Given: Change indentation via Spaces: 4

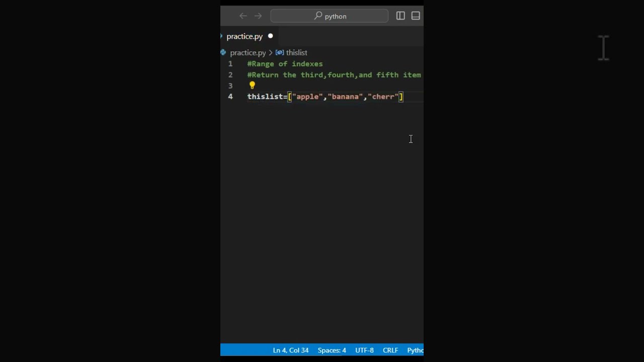Looking at the screenshot, I should pos(332,350).
